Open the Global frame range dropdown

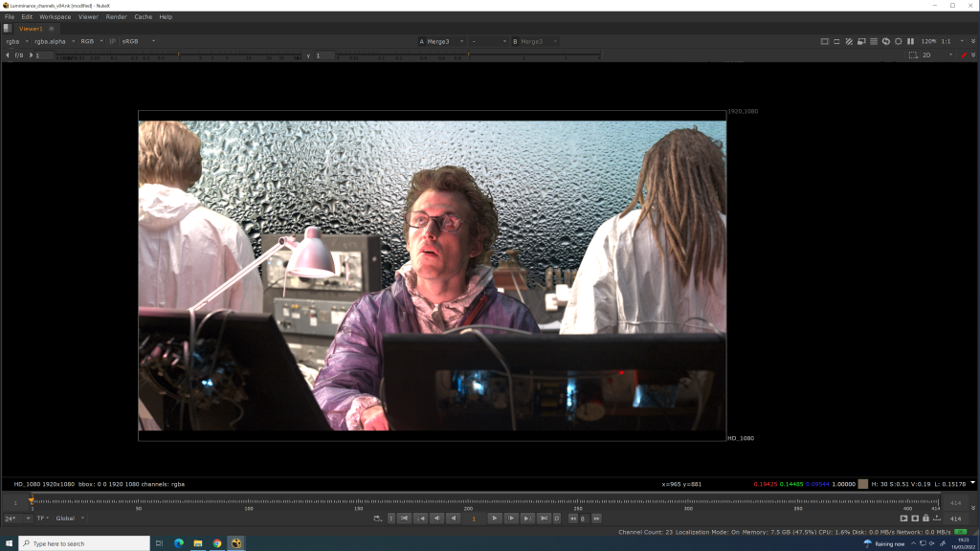coord(70,518)
